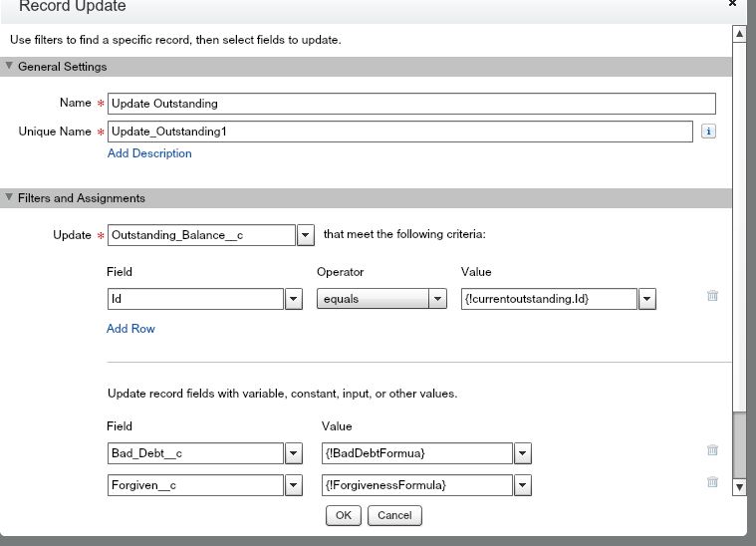
Task: Open the Update object dropdown
Action: tap(306, 235)
